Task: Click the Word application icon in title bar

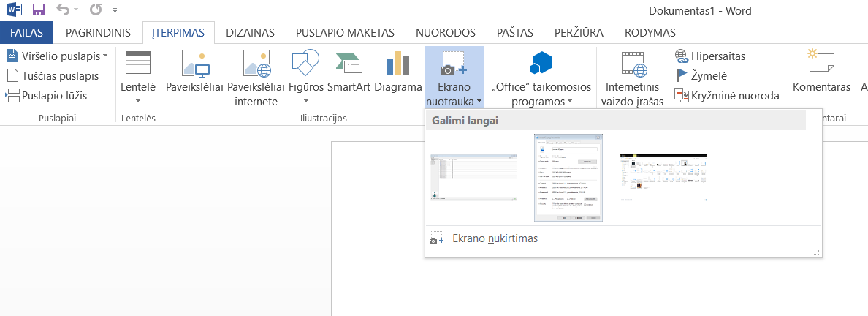Action: click(15, 10)
